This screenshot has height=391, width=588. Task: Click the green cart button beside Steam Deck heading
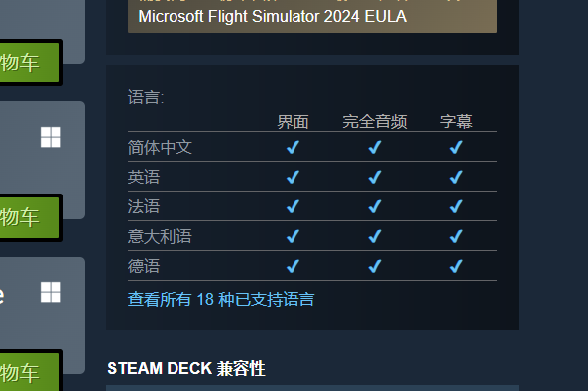click(x=30, y=372)
